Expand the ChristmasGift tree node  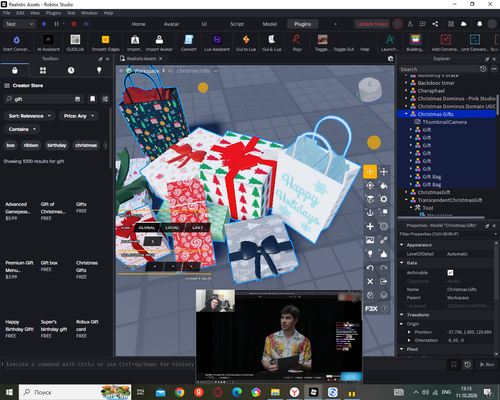(406, 192)
